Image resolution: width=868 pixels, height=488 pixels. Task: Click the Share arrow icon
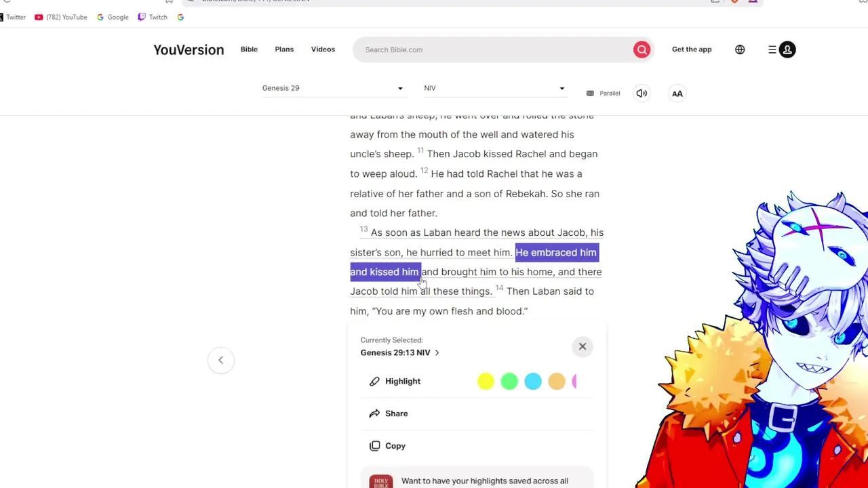374,413
